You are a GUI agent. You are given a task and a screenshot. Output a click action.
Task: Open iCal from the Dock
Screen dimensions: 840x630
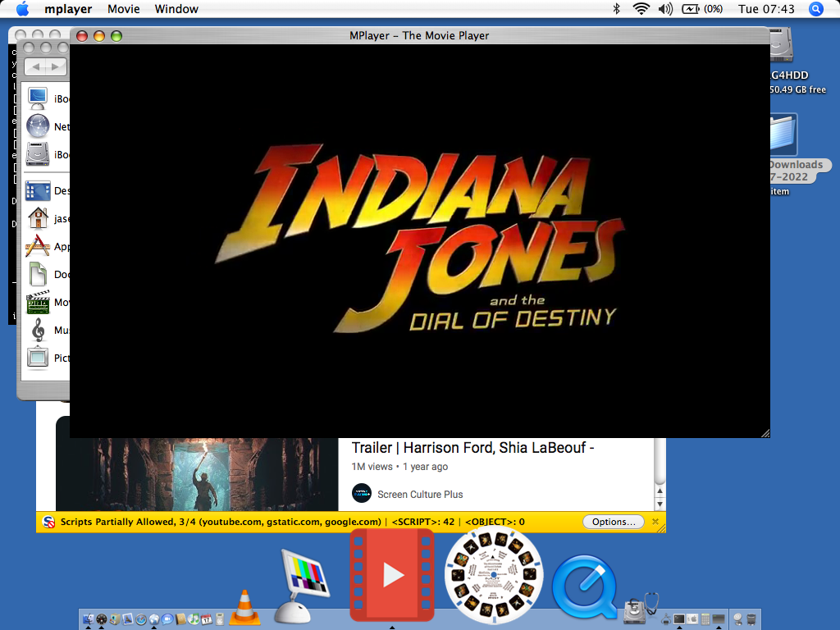207,619
